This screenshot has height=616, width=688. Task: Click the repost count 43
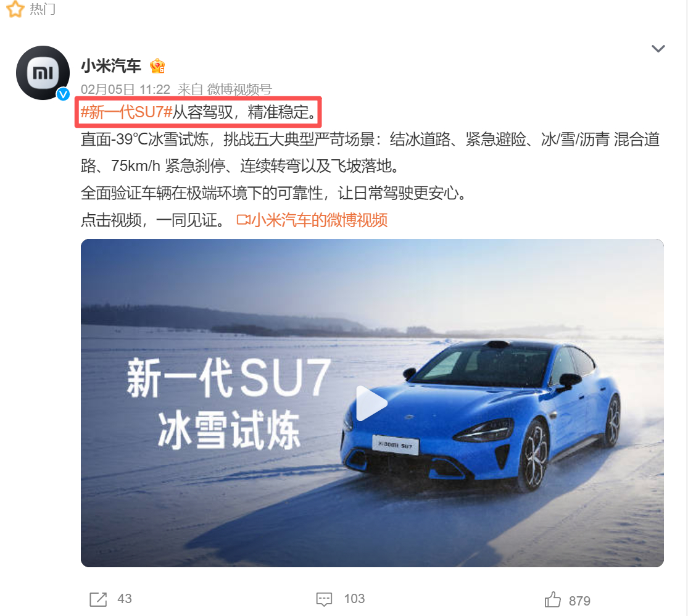click(x=125, y=599)
